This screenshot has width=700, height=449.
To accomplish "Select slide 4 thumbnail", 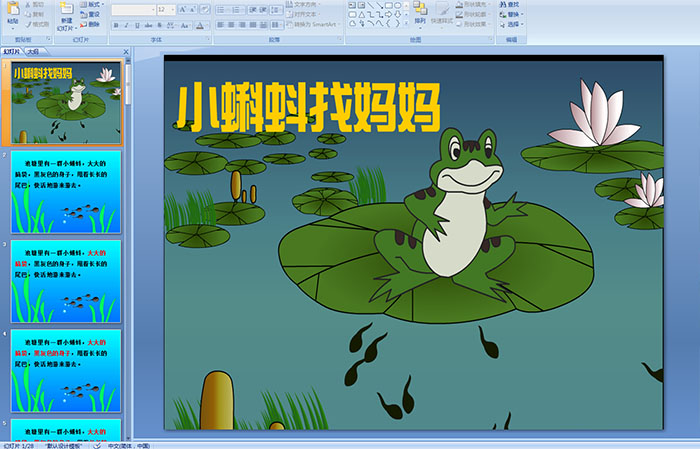I will point(66,371).
